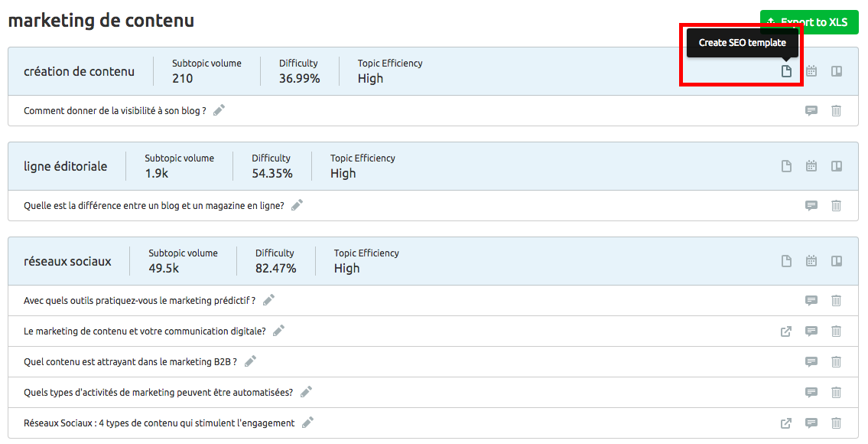Delete the automated marketing activities question
This screenshot has width=868, height=444.
pos(836,392)
